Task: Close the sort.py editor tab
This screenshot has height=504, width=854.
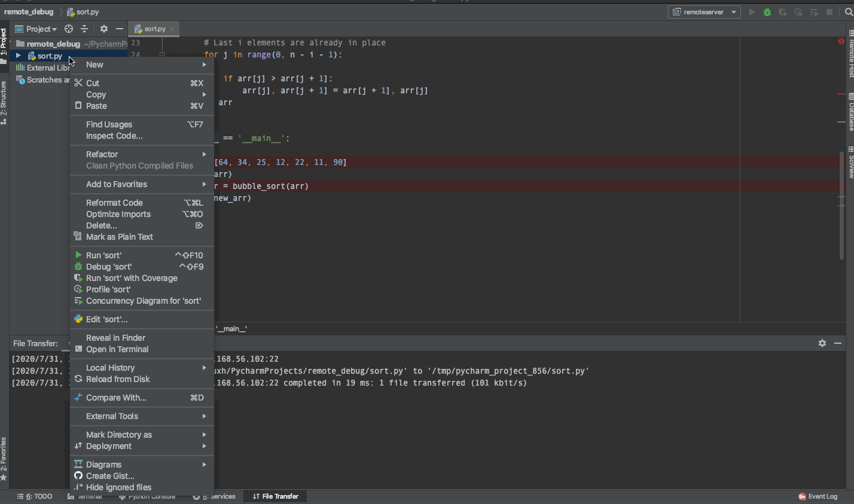Action: coord(172,29)
